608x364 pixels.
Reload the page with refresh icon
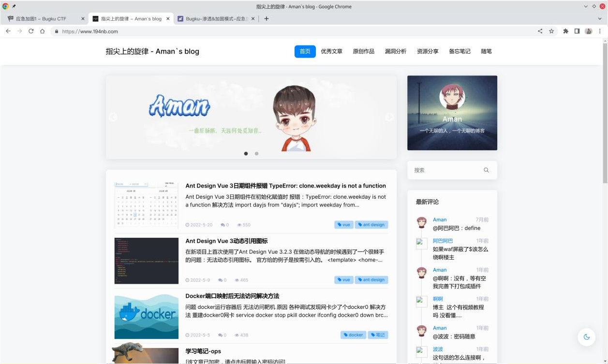(31, 31)
